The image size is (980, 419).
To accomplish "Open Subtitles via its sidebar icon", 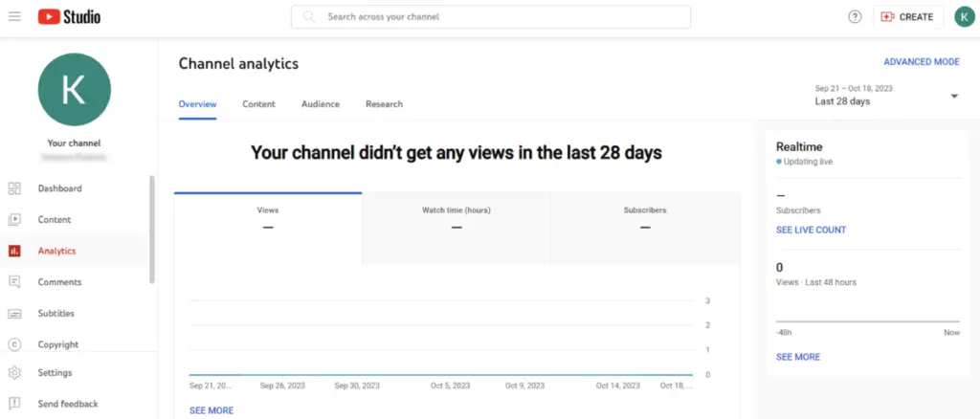I will (x=14, y=314).
